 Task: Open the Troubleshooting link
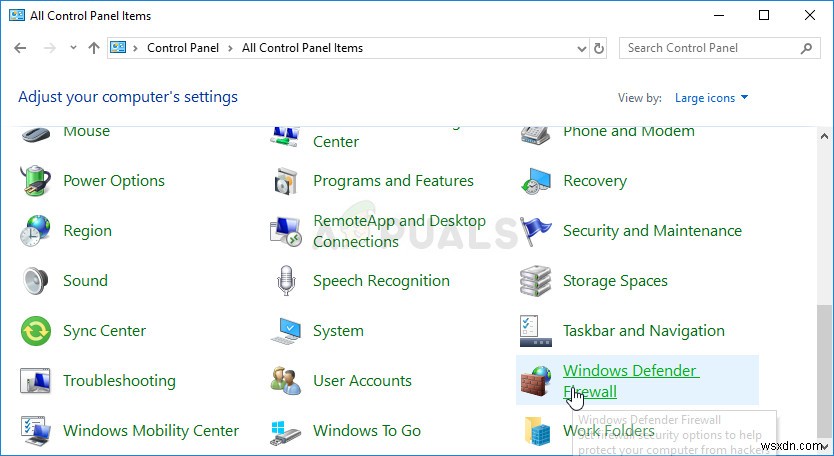click(119, 381)
